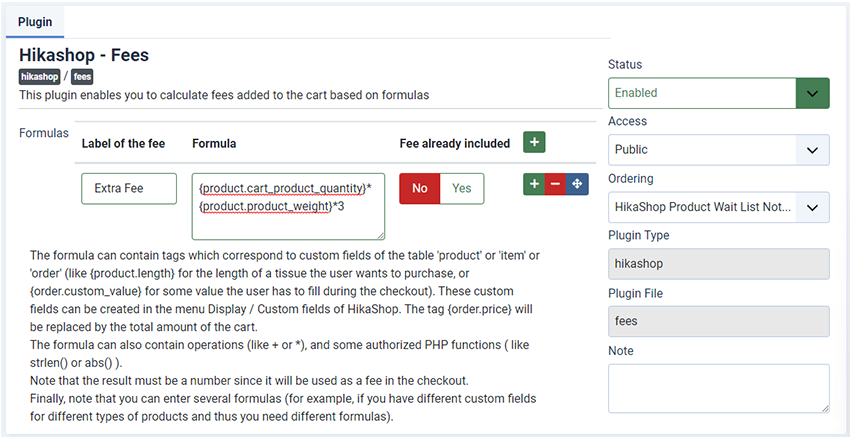Screen dimensions: 850x437
Task: Set Fee already included to Yes
Action: 462,188
